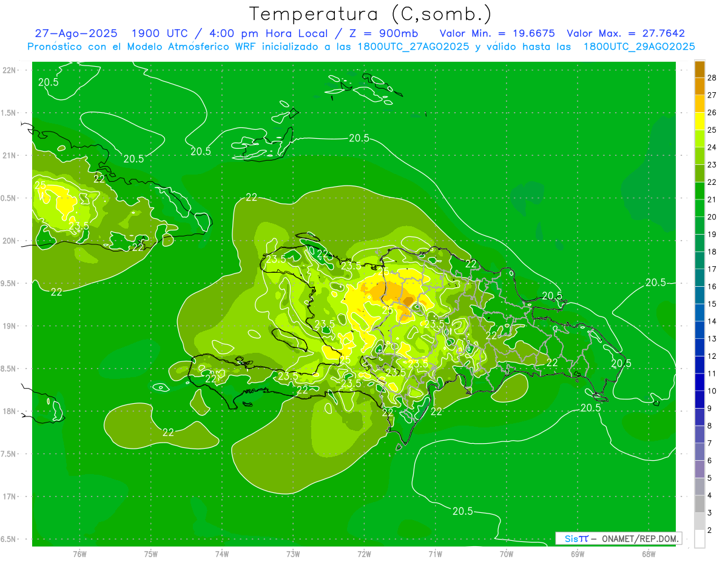
Task: Click the "75W" longitude label
Action: click(150, 554)
